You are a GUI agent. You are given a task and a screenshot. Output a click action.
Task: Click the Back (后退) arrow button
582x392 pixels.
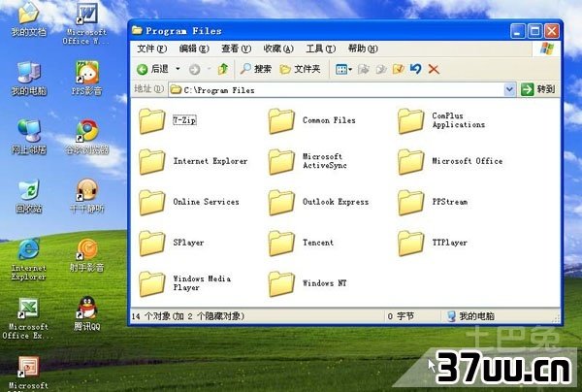pyautogui.click(x=152, y=69)
